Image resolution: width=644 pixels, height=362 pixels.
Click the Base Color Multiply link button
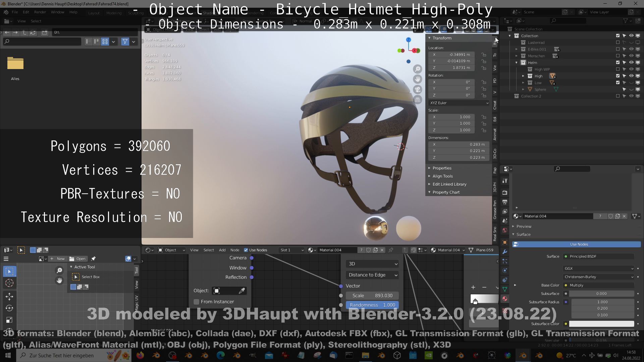(599, 285)
